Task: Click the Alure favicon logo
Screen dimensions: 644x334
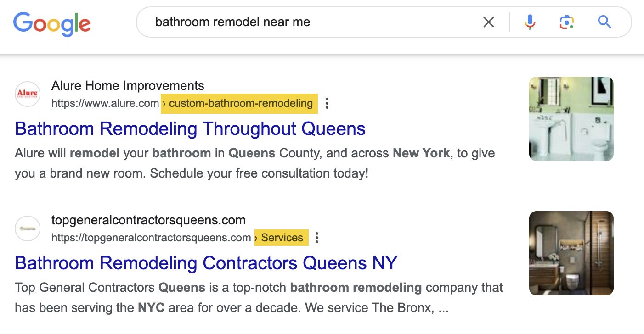Action: pos(28,94)
